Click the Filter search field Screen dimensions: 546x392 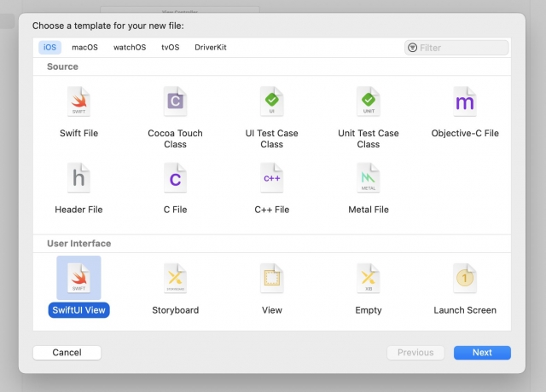coord(462,48)
